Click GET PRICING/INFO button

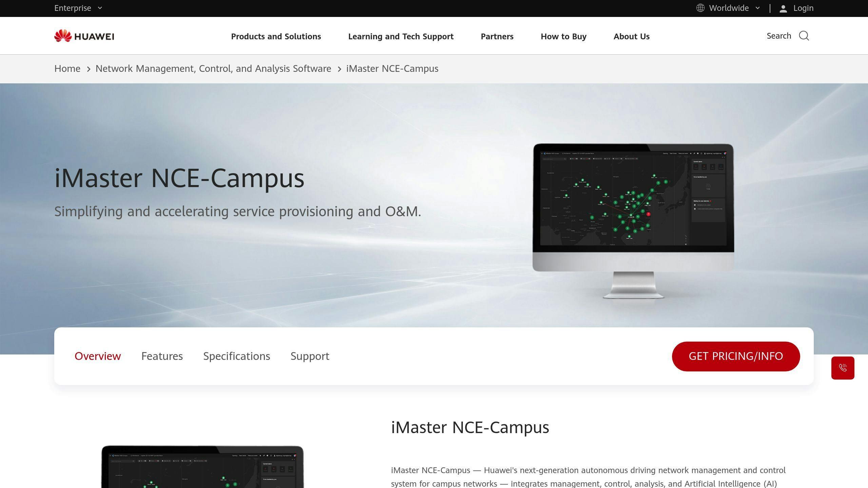(736, 356)
